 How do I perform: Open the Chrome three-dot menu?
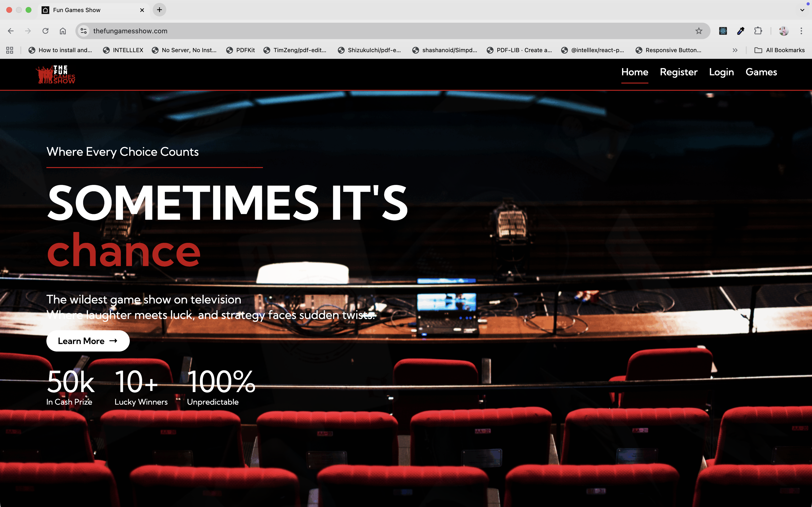click(801, 31)
